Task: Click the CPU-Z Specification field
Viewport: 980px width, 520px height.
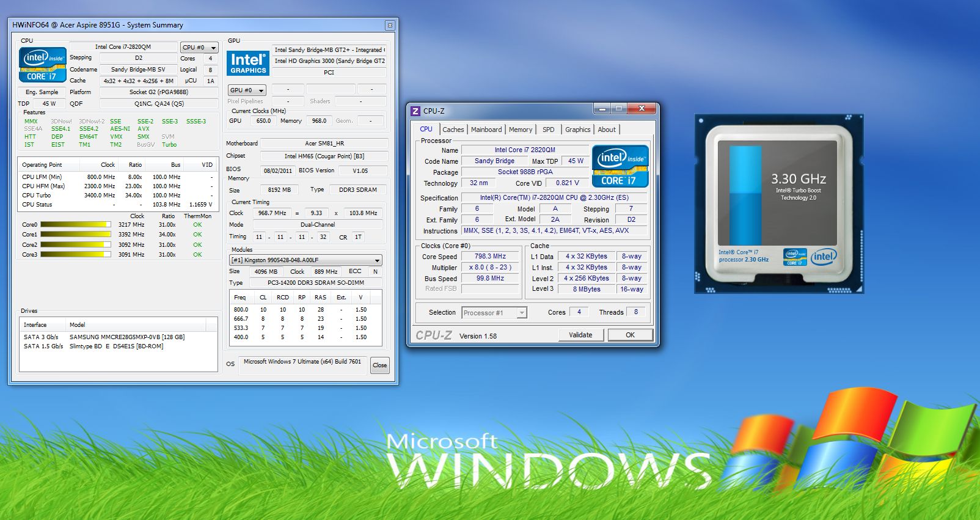Action: [x=554, y=197]
